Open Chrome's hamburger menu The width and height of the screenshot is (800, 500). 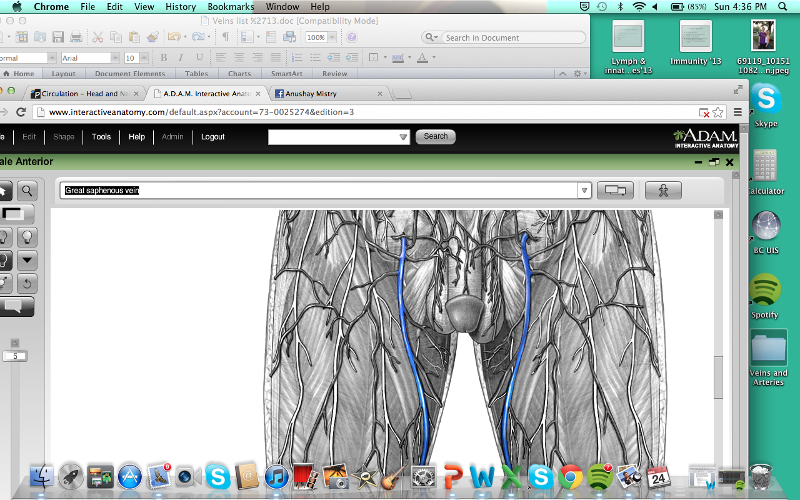(x=738, y=112)
